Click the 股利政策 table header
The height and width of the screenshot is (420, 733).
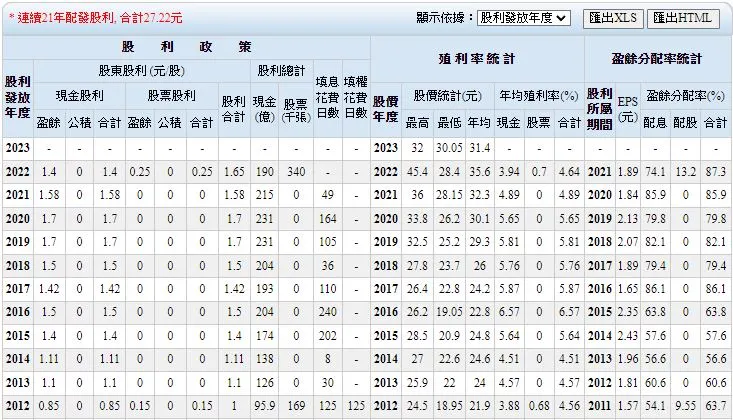187,47
